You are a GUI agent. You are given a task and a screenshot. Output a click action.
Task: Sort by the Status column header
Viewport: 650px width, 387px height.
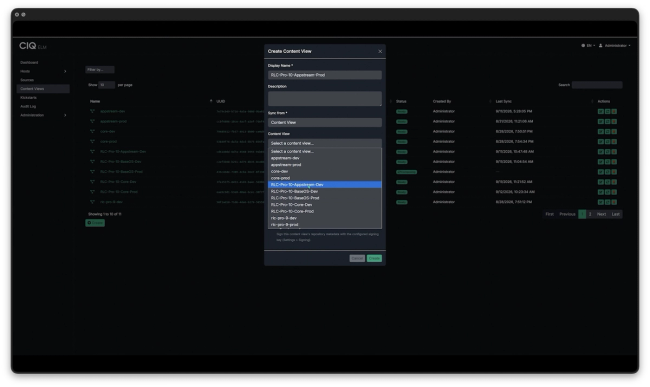pyautogui.click(x=401, y=102)
